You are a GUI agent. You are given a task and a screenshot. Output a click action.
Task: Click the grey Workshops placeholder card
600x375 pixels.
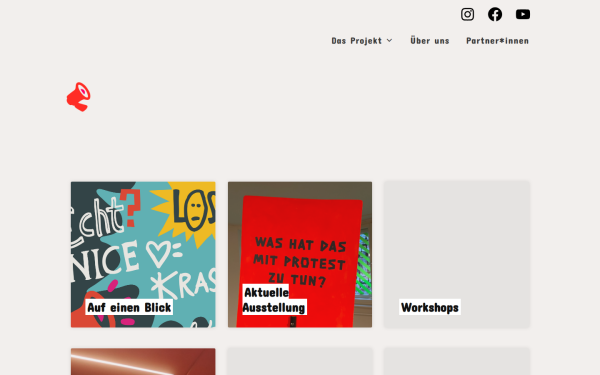coord(457,254)
